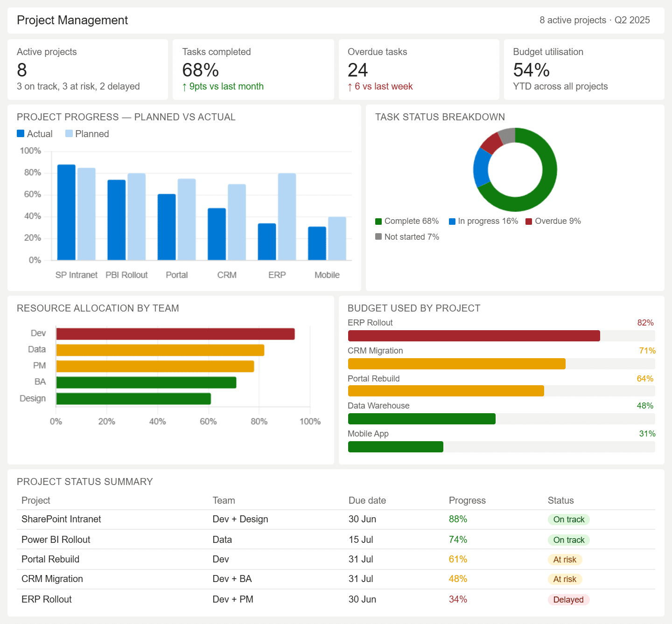Select CRM Migration's At risk status badge
Image resolution: width=672 pixels, height=624 pixels.
tap(565, 579)
